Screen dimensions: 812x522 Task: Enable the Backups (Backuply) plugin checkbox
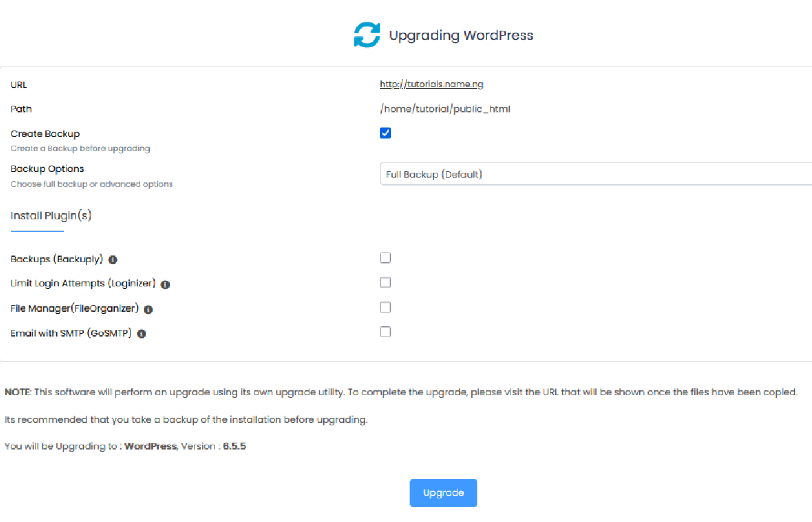(x=385, y=258)
